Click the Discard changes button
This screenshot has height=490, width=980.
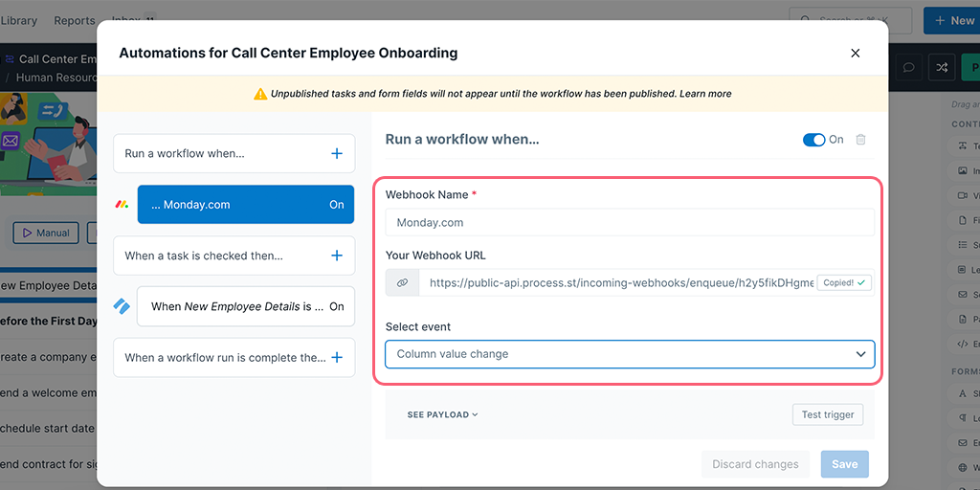[x=755, y=464]
